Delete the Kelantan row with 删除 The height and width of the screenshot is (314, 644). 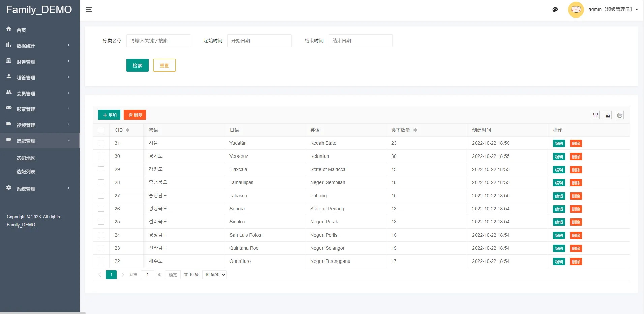(x=576, y=156)
